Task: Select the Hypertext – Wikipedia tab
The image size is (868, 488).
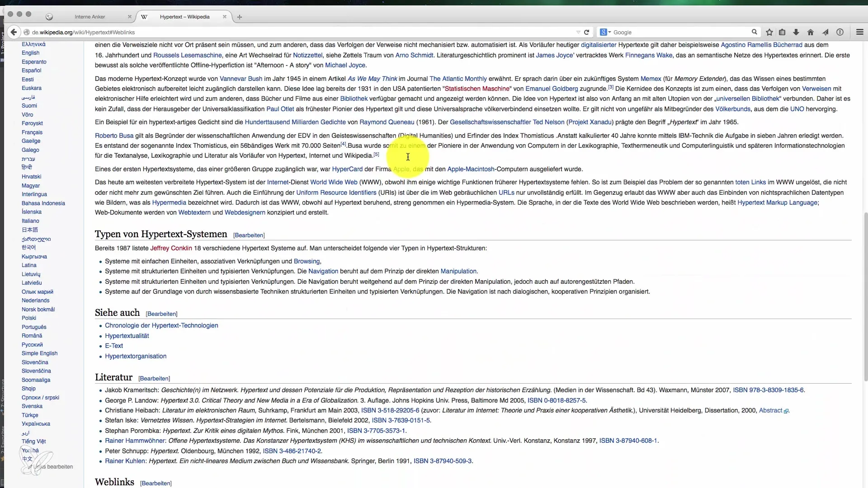Action: [x=184, y=17]
